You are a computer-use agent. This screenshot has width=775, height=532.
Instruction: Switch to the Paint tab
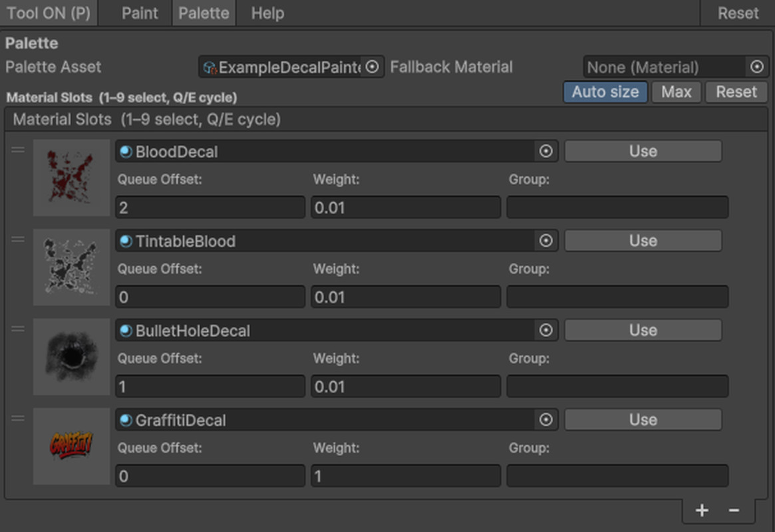click(140, 13)
